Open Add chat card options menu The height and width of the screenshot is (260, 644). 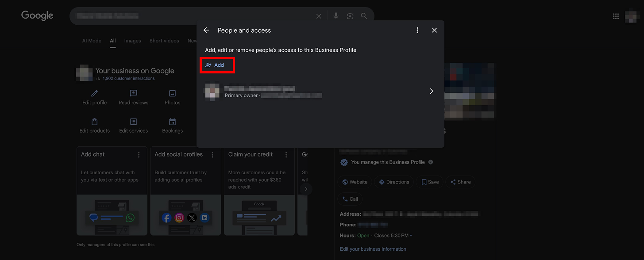click(x=139, y=155)
